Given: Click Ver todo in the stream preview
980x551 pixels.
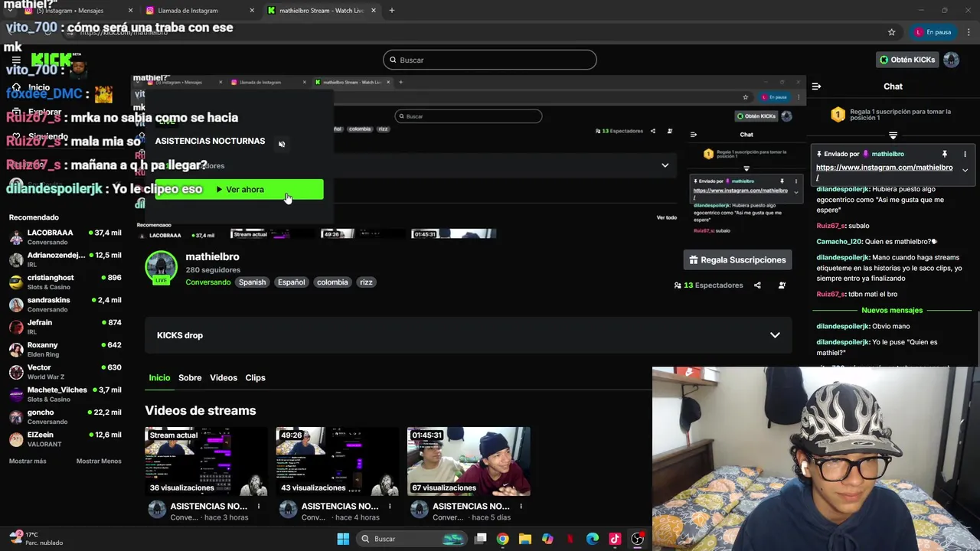Looking at the screenshot, I should tap(667, 217).
